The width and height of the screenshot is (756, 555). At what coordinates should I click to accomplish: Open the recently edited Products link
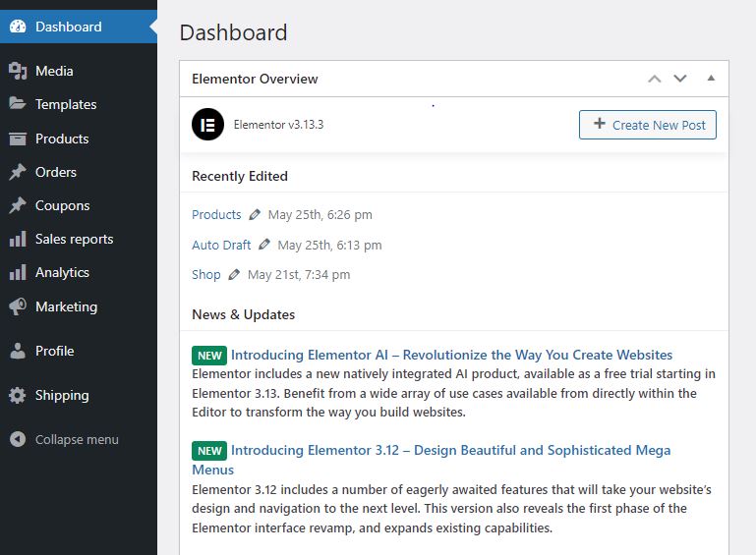pos(216,215)
